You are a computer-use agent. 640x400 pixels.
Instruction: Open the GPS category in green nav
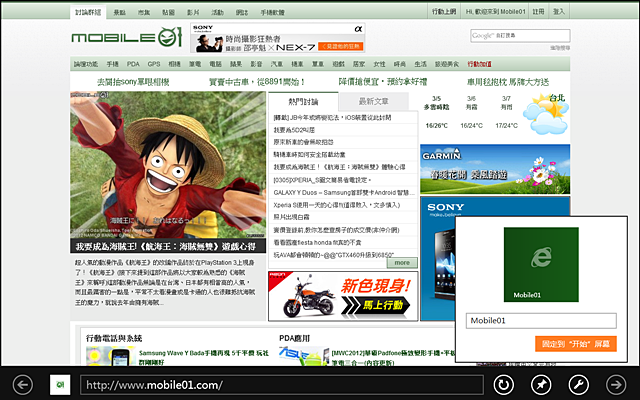tap(154, 64)
